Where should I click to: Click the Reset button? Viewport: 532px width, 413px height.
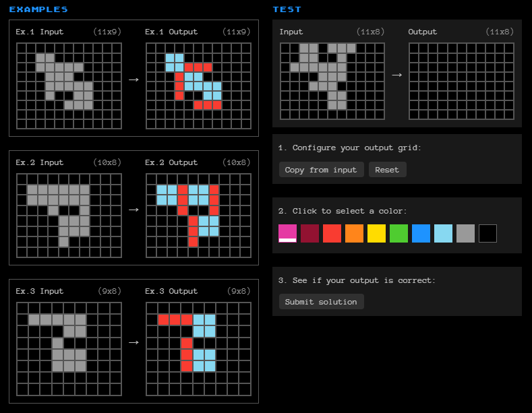tap(387, 170)
